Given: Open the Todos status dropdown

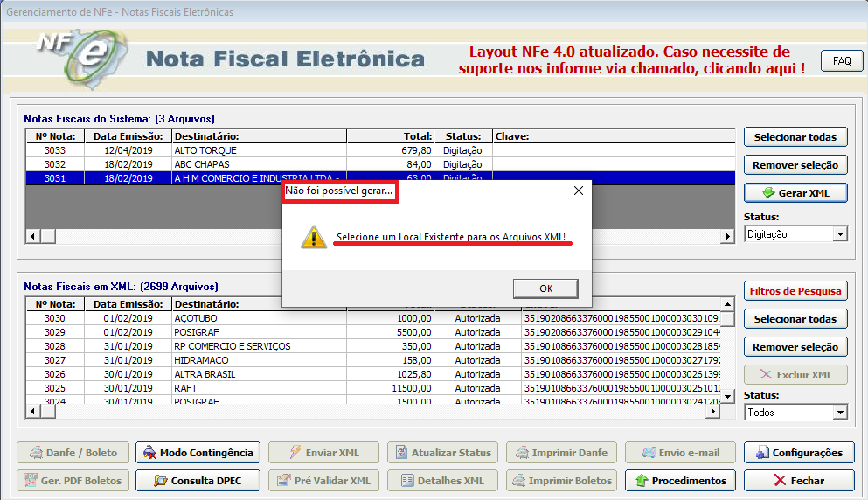Looking at the screenshot, I should click(x=840, y=413).
